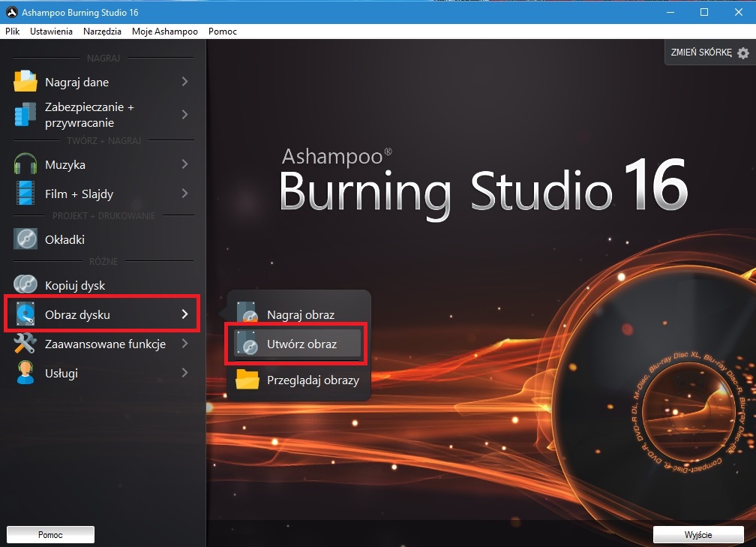Expand the Usługi submenu arrow
Viewport: 756px width, 547px height.
pos(184,372)
